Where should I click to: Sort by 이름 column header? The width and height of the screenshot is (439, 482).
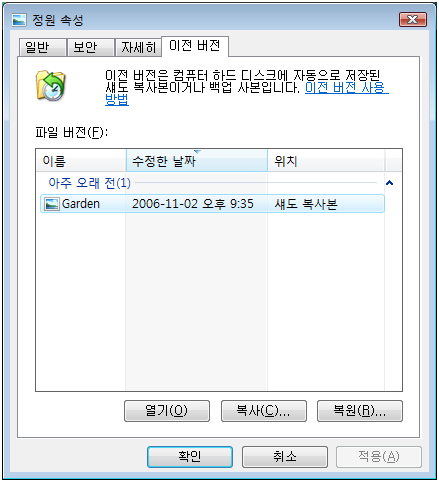(x=81, y=161)
